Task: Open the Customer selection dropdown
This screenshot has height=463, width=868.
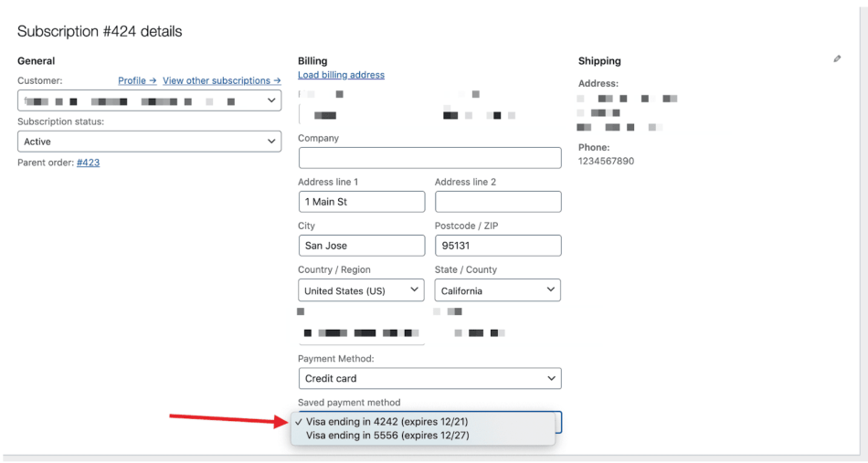Action: [x=149, y=100]
